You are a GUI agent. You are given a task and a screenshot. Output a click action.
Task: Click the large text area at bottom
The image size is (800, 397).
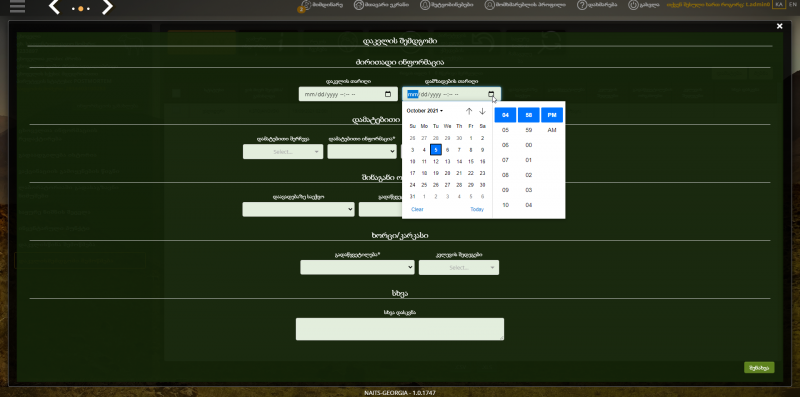400,329
